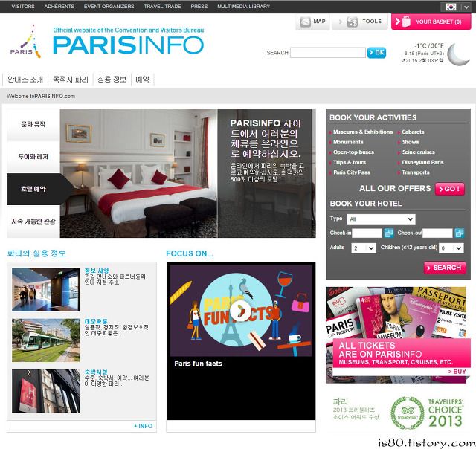Click the BUY tickets link
Viewport: 476px width, 449px height.
click(457, 372)
